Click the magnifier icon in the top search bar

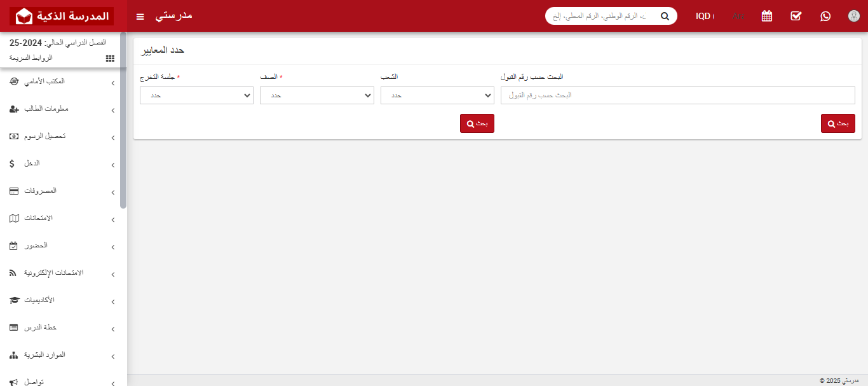coord(665,16)
